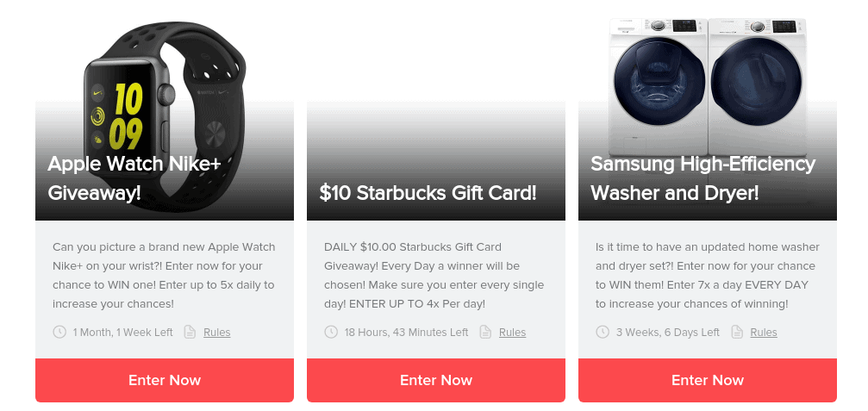The image size is (868, 411).
Task: Click Enter Now under $10 Starbucks Gift Card
Action: coord(436,380)
